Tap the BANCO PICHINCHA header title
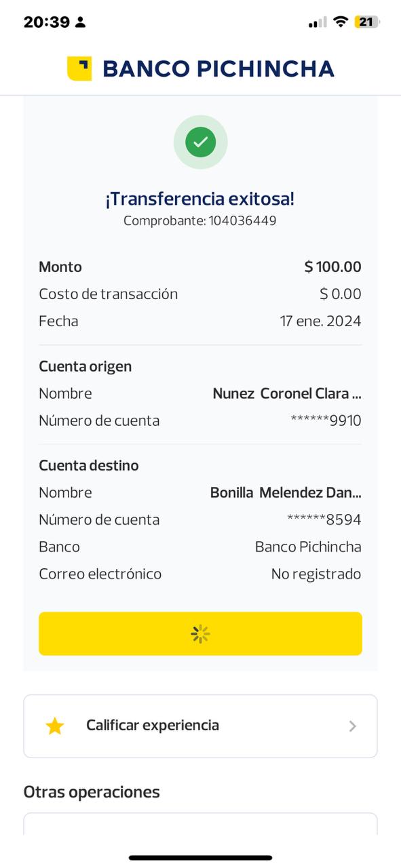This screenshot has width=401, height=868. (218, 68)
